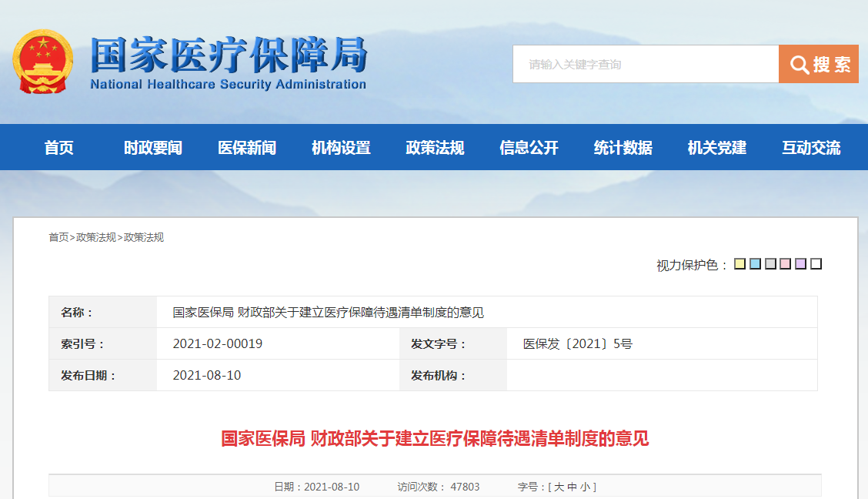Set font size to 中 (medium)
Viewport: 868px width, 499px height.
click(572, 487)
